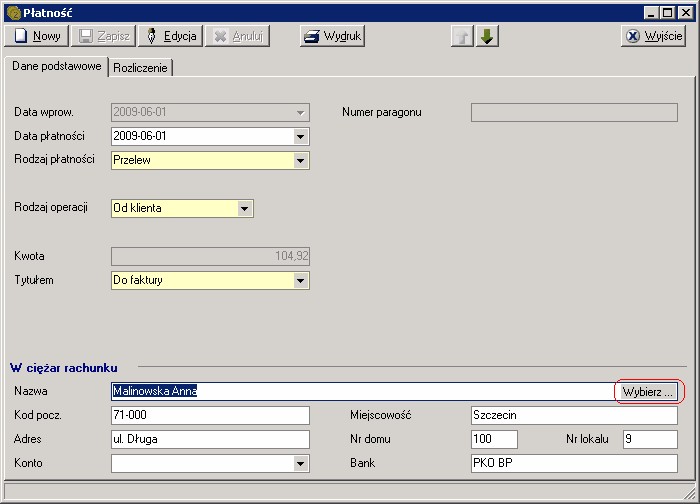700x504 pixels.
Task: Open the Rodzaj operacji combo box
Action: pyautogui.click(x=245, y=208)
